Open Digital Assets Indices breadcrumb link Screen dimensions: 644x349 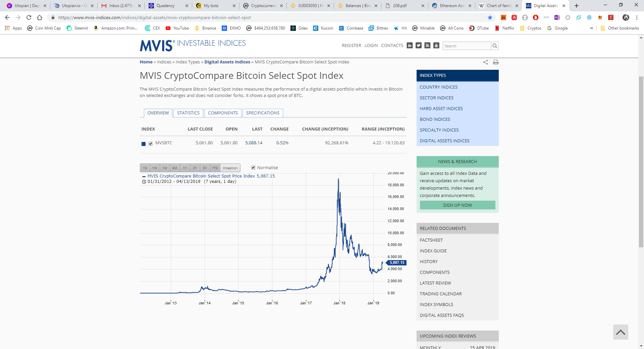(x=227, y=62)
